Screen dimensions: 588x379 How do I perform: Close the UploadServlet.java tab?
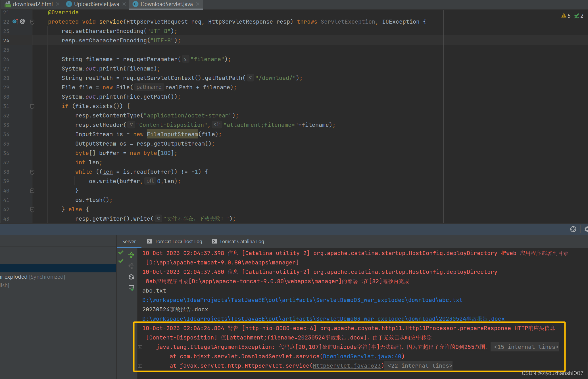coord(124,4)
